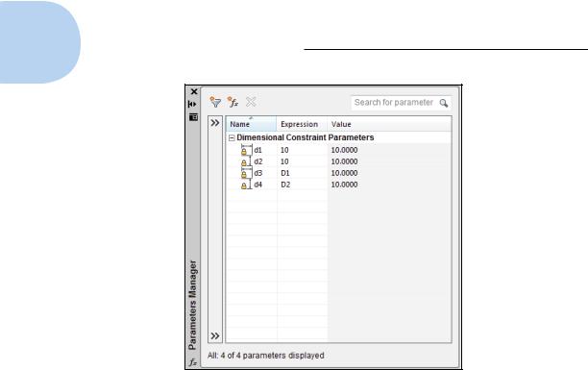Image resolution: width=588 pixels, height=370 pixels.
Task: Sort by the Expression column header
Action: click(x=302, y=124)
